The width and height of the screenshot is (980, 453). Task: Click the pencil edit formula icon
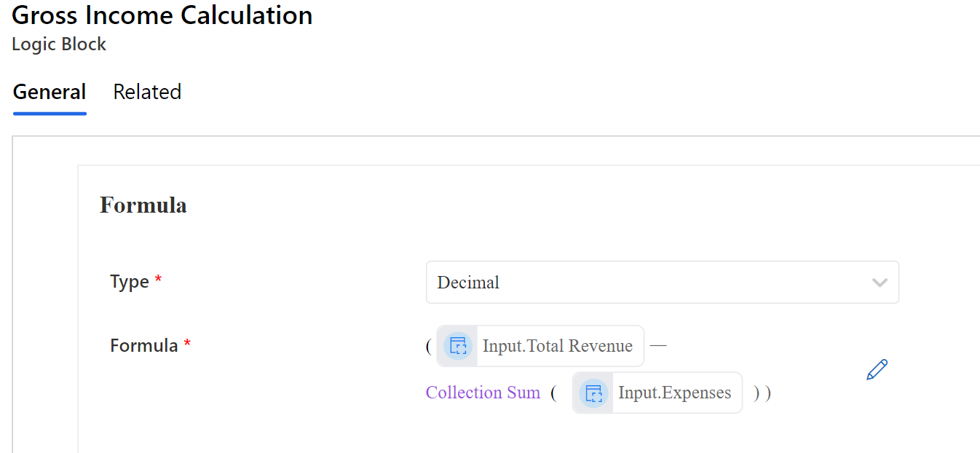click(x=877, y=370)
